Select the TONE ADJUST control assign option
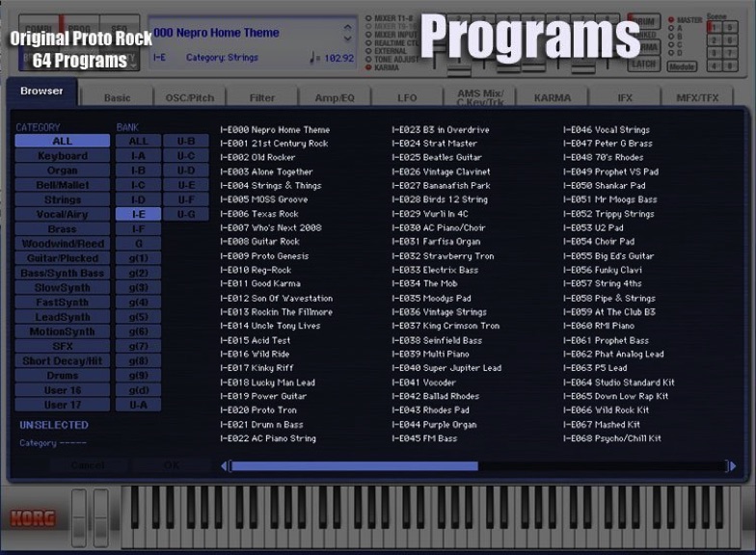The height and width of the screenshot is (555, 756). (x=392, y=60)
